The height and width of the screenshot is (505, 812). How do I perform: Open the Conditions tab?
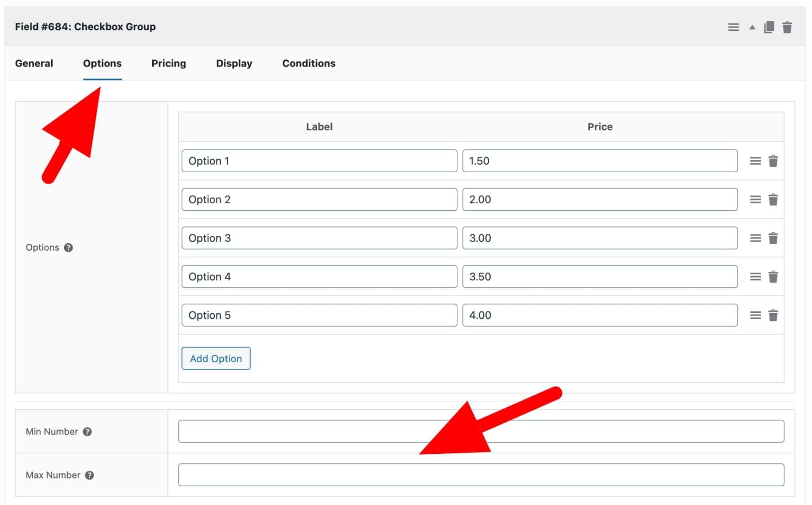pyautogui.click(x=308, y=63)
